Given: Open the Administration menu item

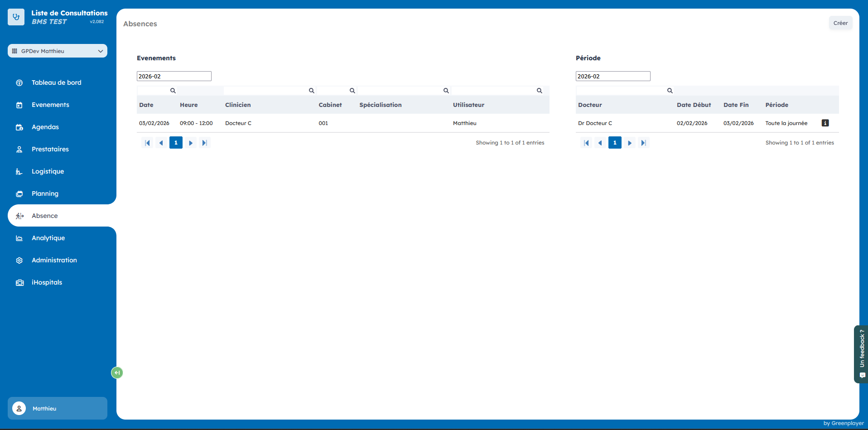Looking at the screenshot, I should 54,260.
